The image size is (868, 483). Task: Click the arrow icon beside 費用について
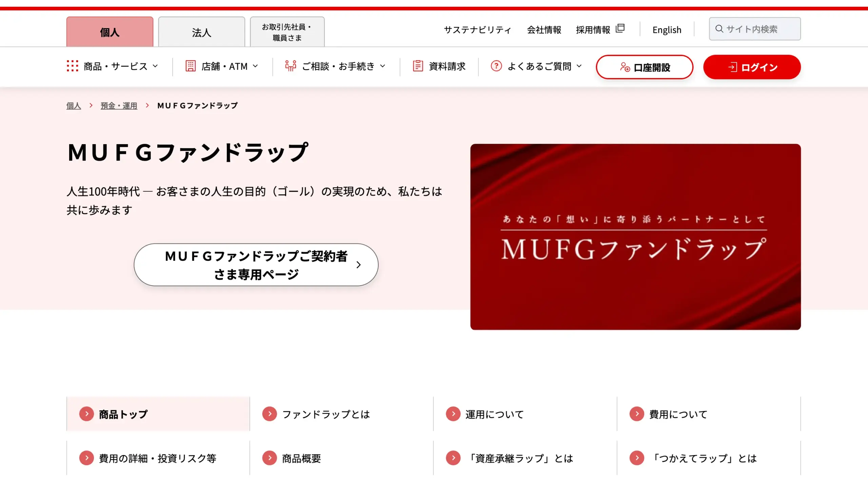637,414
